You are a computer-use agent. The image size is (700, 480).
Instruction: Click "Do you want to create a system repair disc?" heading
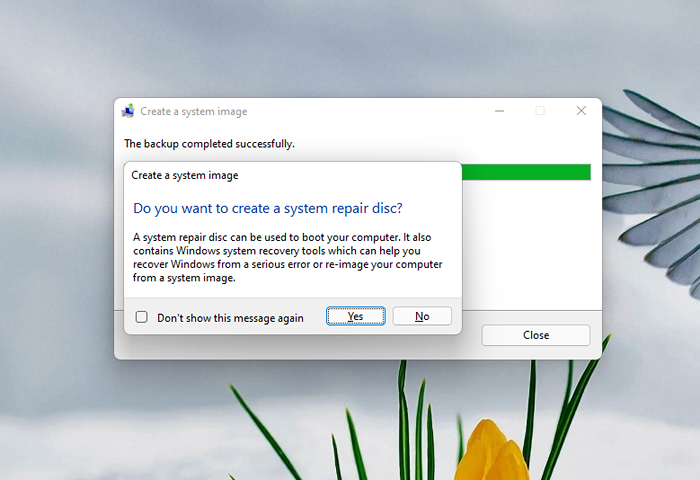pyautogui.click(x=268, y=208)
